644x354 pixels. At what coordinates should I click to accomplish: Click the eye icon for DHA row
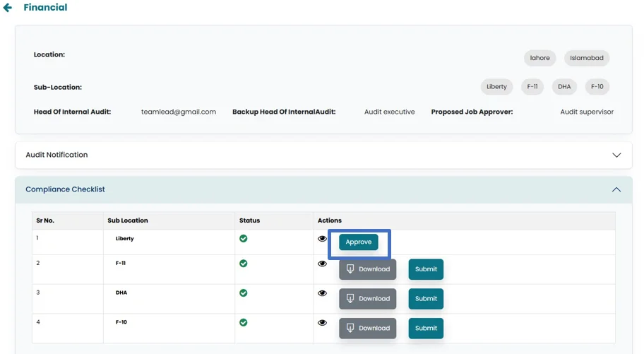click(323, 293)
